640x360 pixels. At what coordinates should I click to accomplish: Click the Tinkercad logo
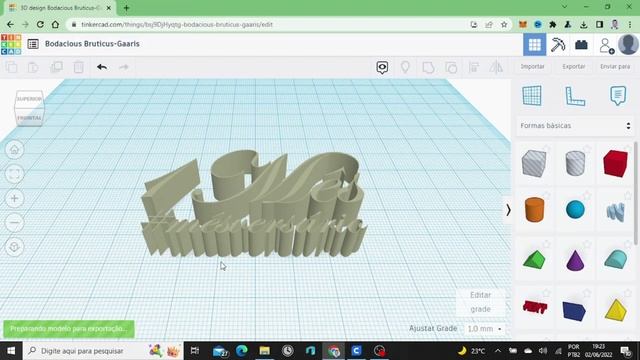[11, 44]
